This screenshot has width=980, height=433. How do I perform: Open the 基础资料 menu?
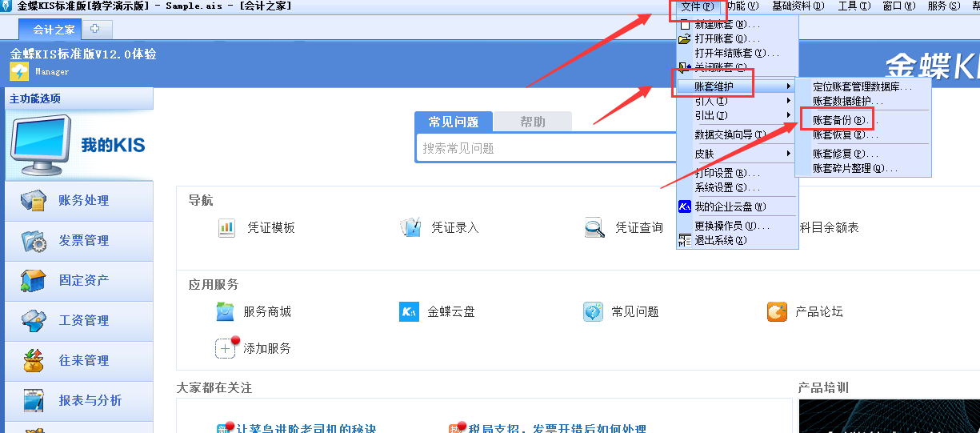(798, 6)
